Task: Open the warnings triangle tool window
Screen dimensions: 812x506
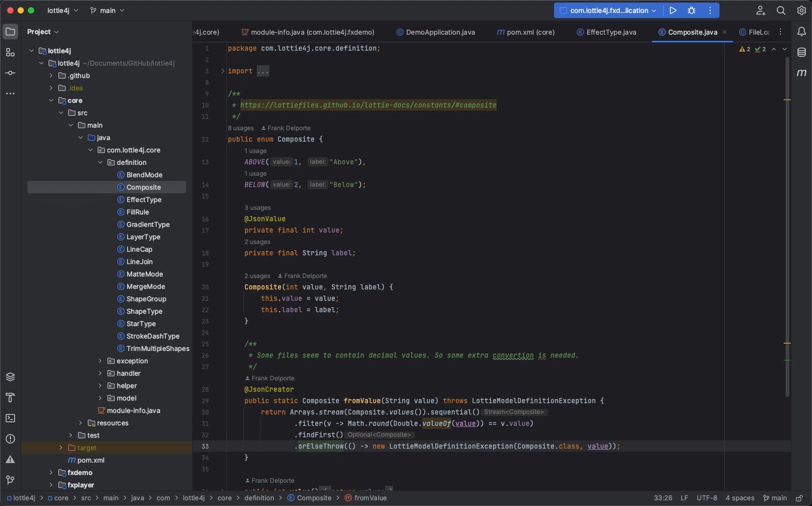Action: coord(10,459)
